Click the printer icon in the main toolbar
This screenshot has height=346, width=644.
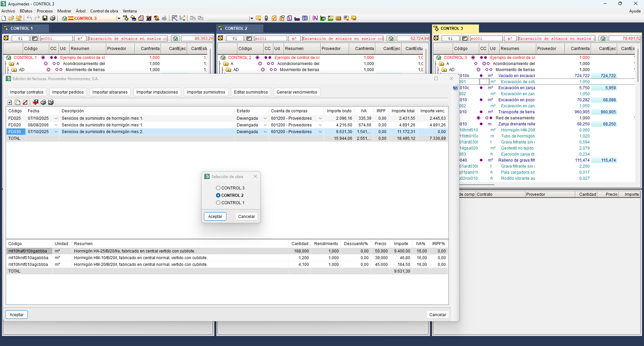(x=53, y=18)
